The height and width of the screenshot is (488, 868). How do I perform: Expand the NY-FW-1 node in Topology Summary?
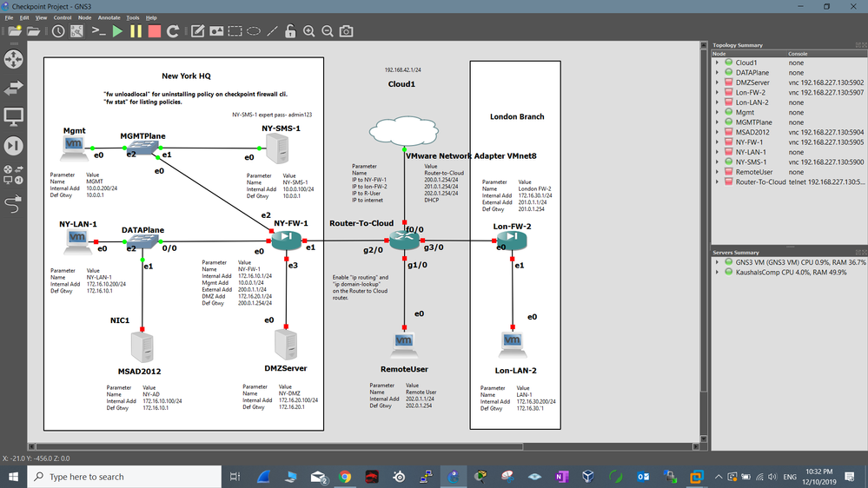[x=717, y=142]
